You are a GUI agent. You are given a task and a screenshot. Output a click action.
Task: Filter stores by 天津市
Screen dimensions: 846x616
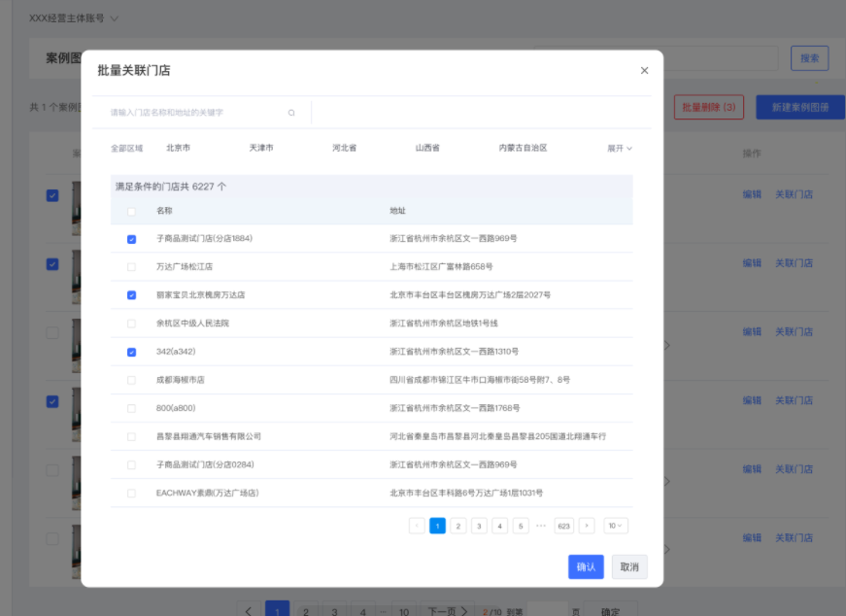(x=261, y=148)
